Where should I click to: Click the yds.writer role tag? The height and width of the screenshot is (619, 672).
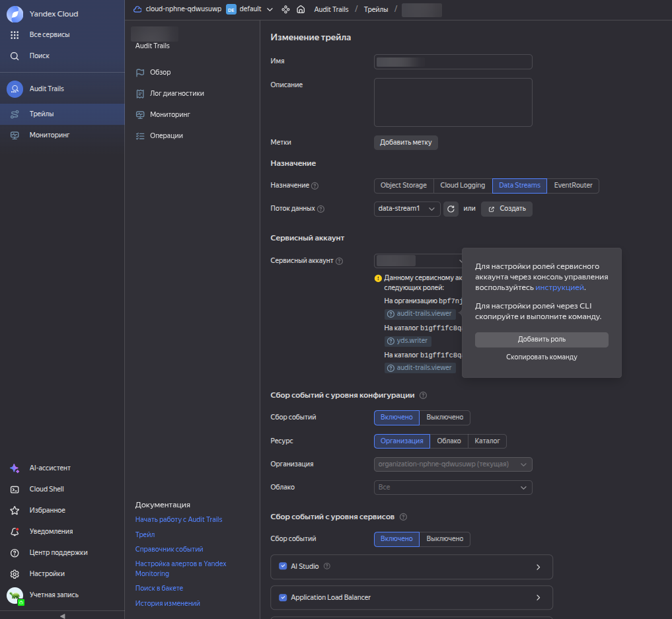[408, 342]
